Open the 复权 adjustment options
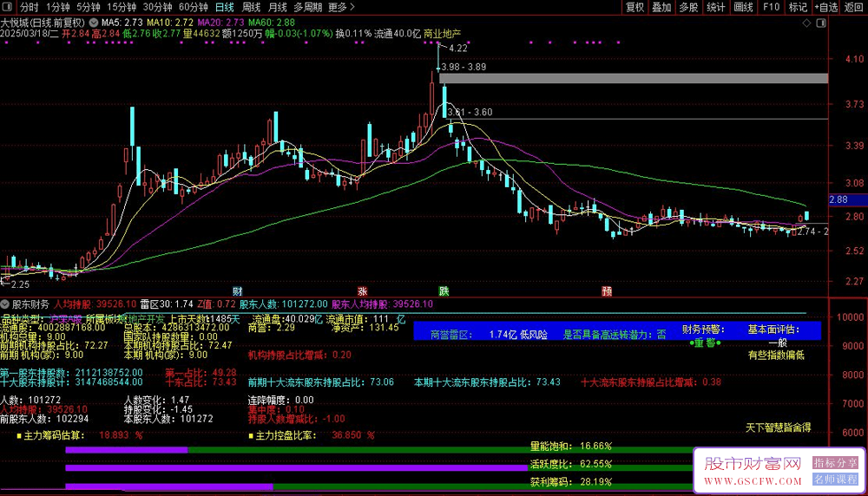 point(635,7)
